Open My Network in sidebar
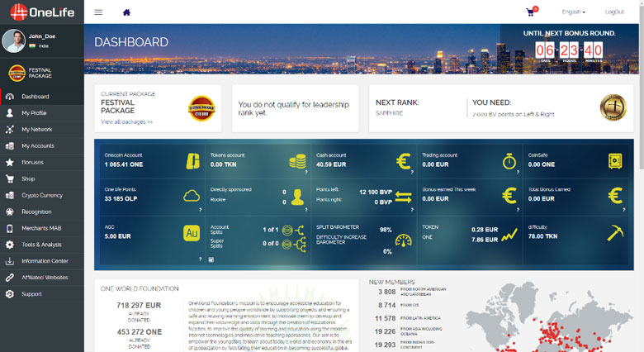This screenshot has height=352, width=644. [x=42, y=130]
